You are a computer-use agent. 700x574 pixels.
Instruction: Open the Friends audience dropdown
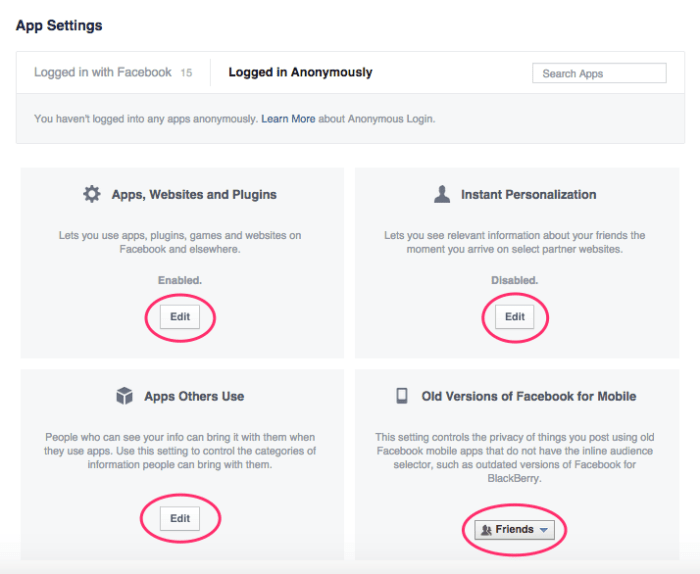[514, 530]
